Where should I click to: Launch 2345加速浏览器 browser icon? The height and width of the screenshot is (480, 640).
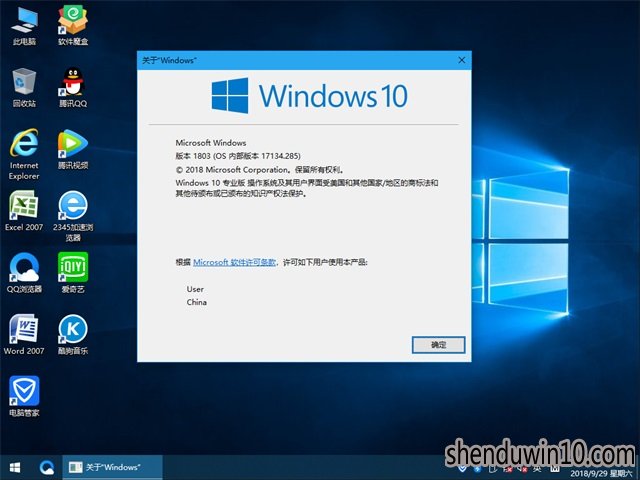coord(73,216)
